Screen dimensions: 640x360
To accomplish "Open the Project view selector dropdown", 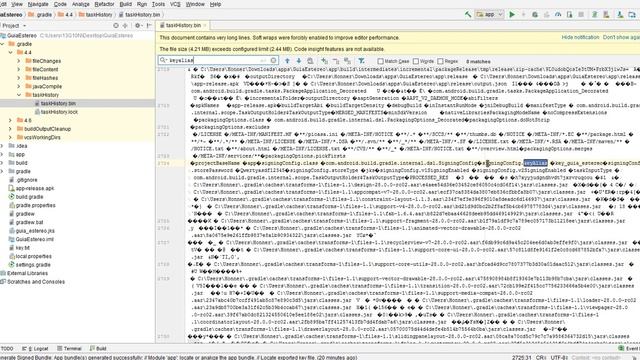I will [14, 25].
